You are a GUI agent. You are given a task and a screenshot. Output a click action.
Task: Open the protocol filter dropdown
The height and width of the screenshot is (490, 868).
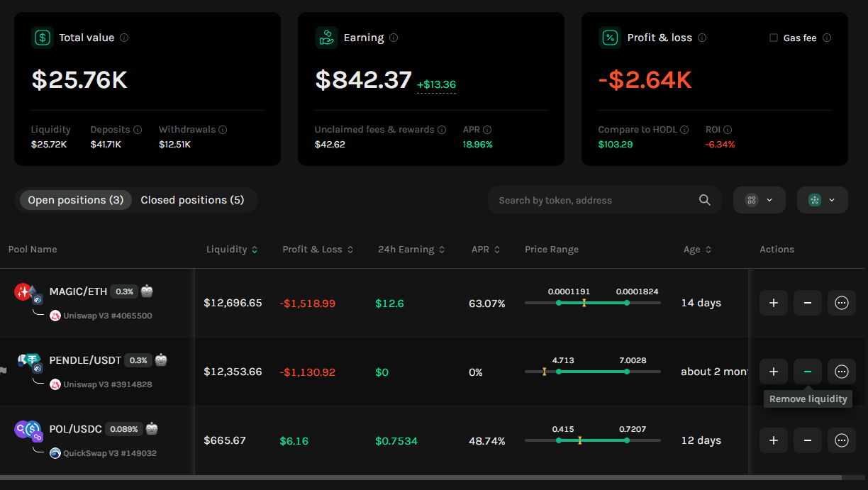tap(759, 200)
